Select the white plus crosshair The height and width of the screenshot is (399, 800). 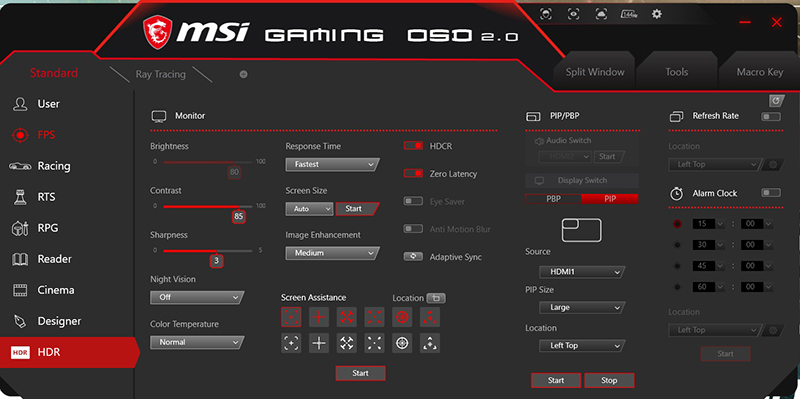click(x=319, y=343)
